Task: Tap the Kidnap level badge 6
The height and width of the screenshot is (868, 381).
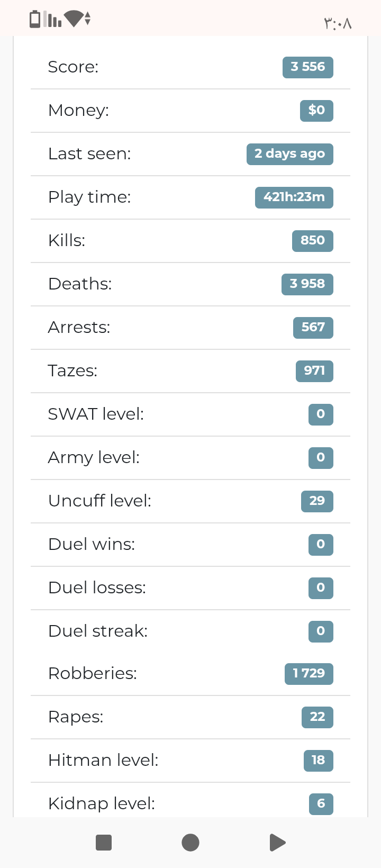Action: tap(321, 804)
